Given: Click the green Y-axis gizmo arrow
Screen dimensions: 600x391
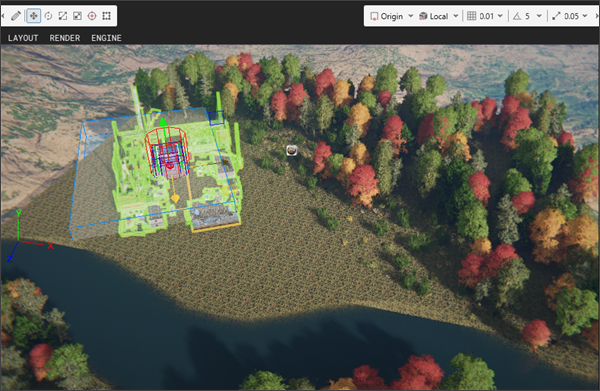Looking at the screenshot, I should click(x=163, y=123).
